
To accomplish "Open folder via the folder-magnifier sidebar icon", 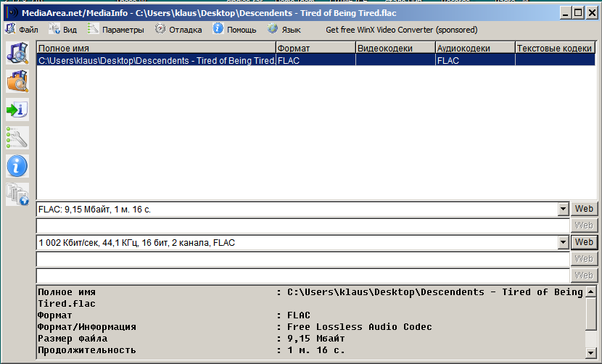I will pos(17,81).
